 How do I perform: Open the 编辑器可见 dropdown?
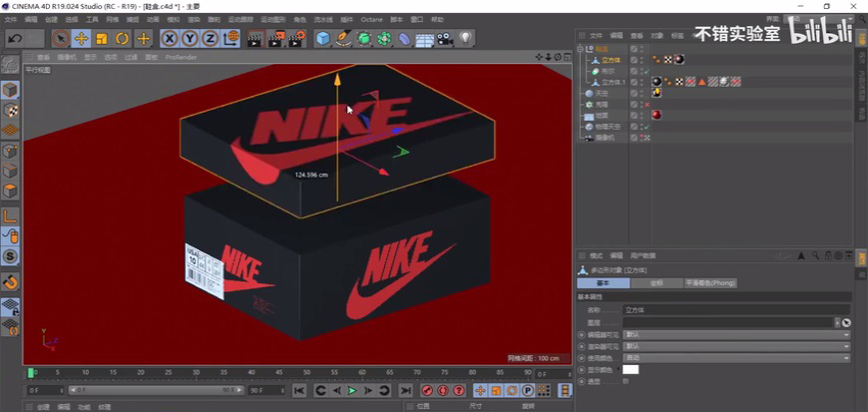pyautogui.click(x=736, y=334)
